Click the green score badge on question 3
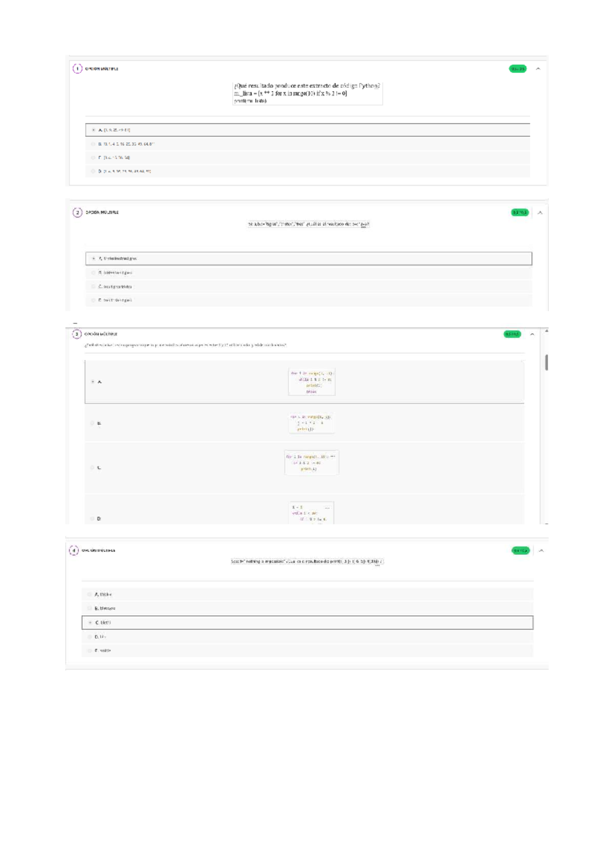This screenshot has width=614, height=868. tap(512, 334)
